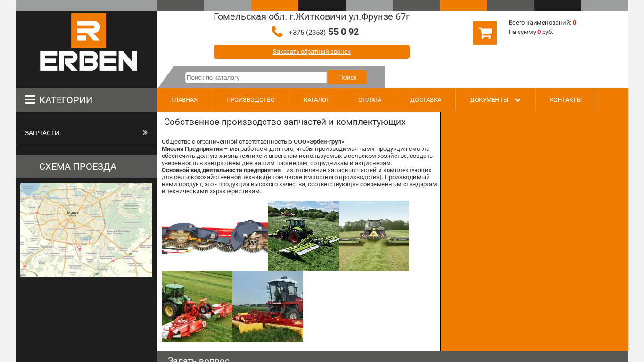Open the Каталог menu item
The width and height of the screenshot is (644, 362).
(316, 100)
